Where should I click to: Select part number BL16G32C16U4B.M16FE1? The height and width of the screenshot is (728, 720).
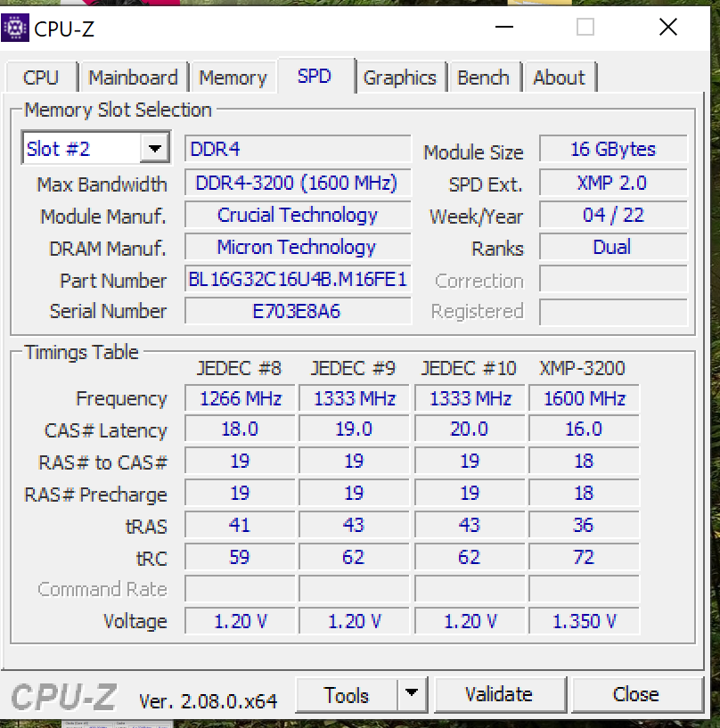click(298, 279)
